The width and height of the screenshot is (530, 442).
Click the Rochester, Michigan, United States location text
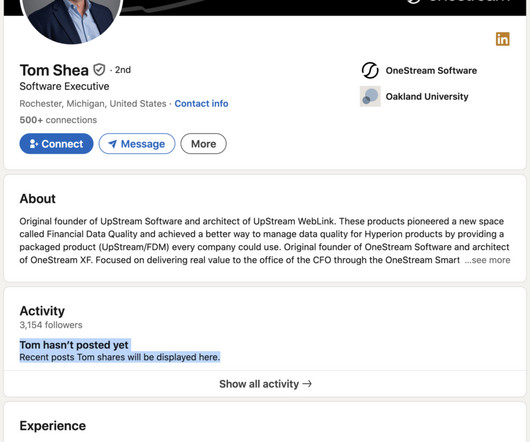[93, 103]
